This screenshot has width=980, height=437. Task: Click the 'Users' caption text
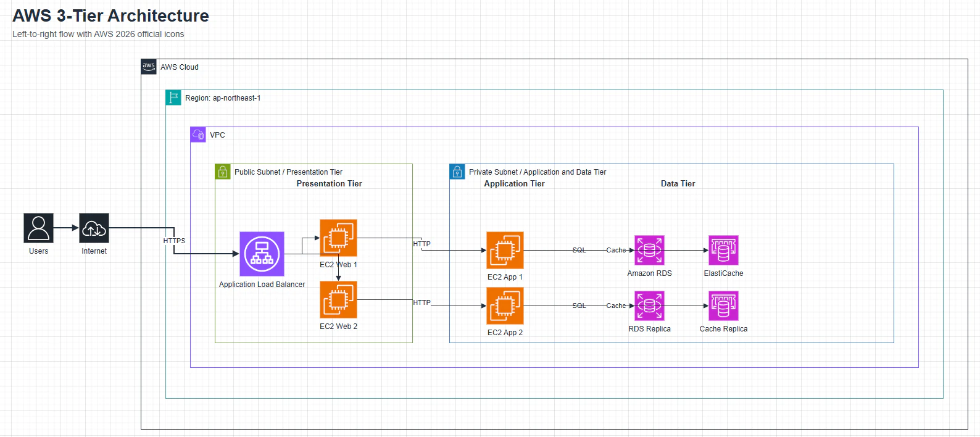(38, 251)
